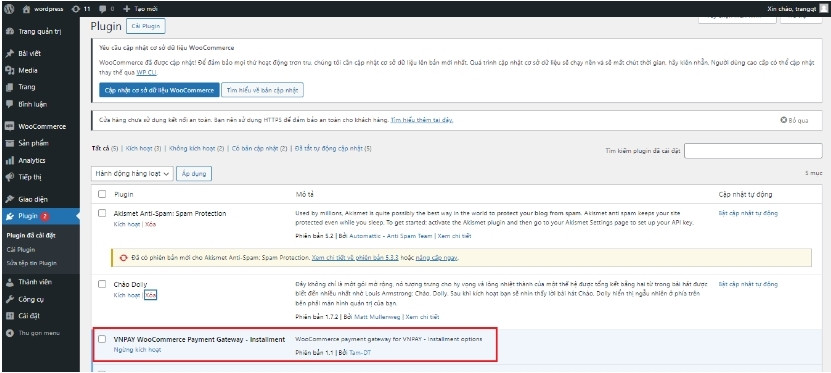Filter by Đã tắt tự động cập nhật (5)
Viewport: 831px width, 373px height.
(333, 149)
